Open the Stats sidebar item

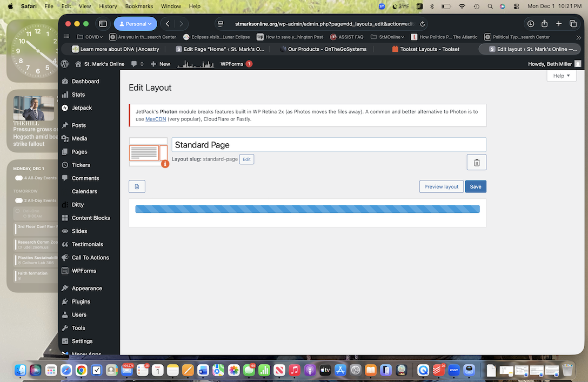78,95
